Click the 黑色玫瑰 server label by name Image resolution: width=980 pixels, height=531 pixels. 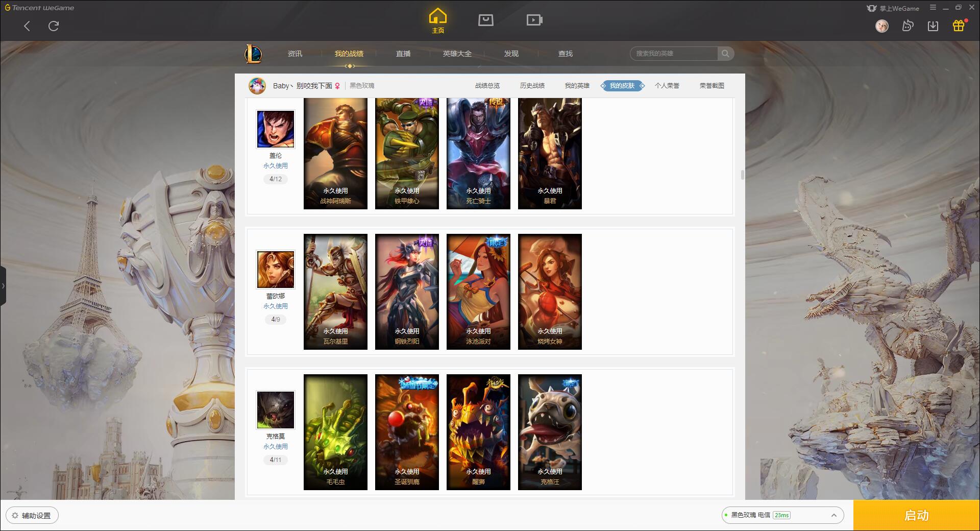click(362, 86)
